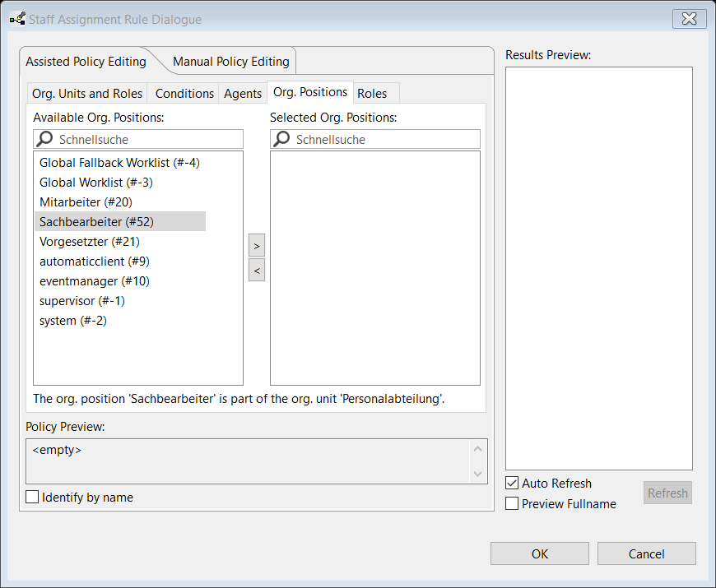Click the Available Org. Positions search field
This screenshot has height=588, width=716.
click(148, 140)
